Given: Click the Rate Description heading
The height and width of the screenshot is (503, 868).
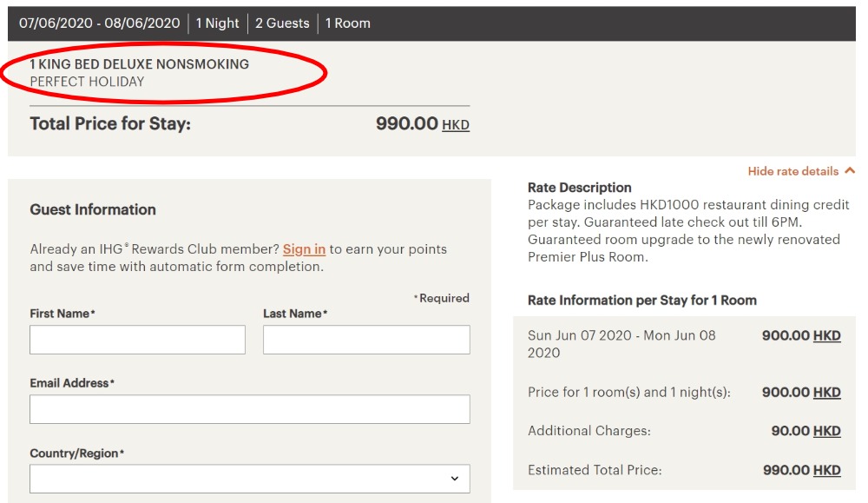Looking at the screenshot, I should click(x=579, y=188).
